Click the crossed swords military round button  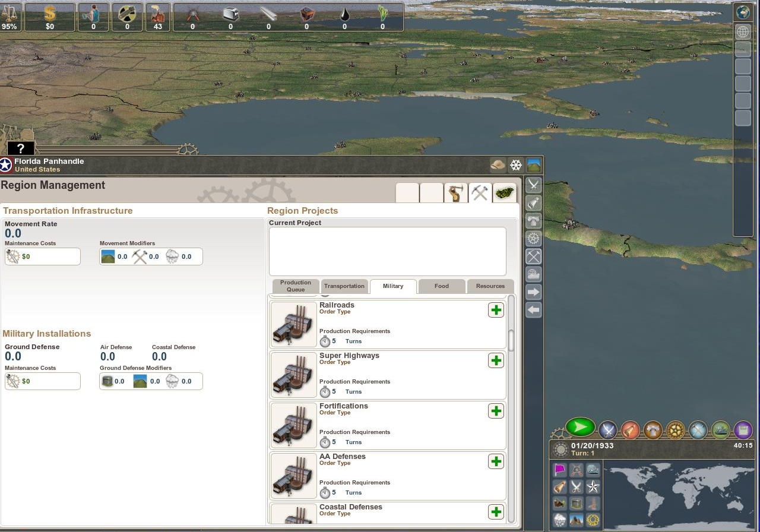pyautogui.click(x=607, y=429)
